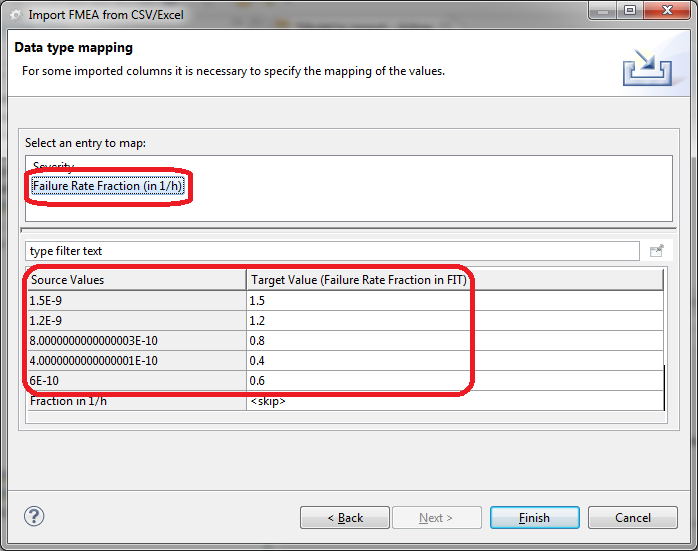
Task: Click the import wizard banner icon
Action: coord(647,67)
